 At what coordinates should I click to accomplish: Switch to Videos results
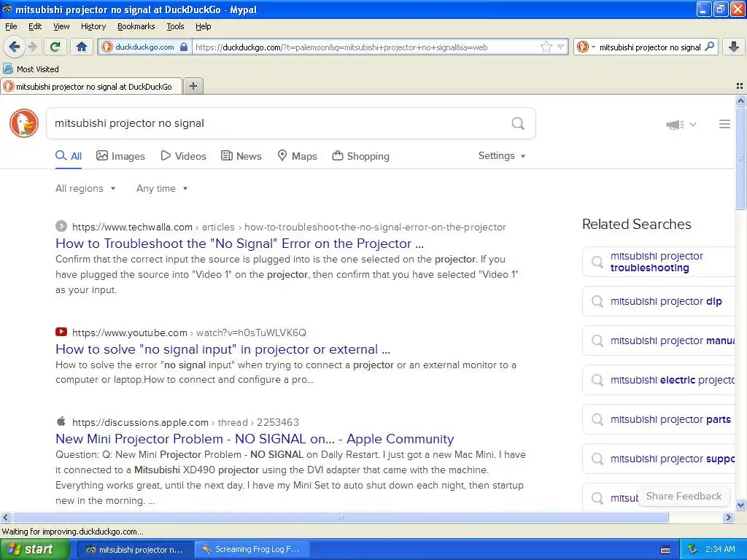click(183, 156)
